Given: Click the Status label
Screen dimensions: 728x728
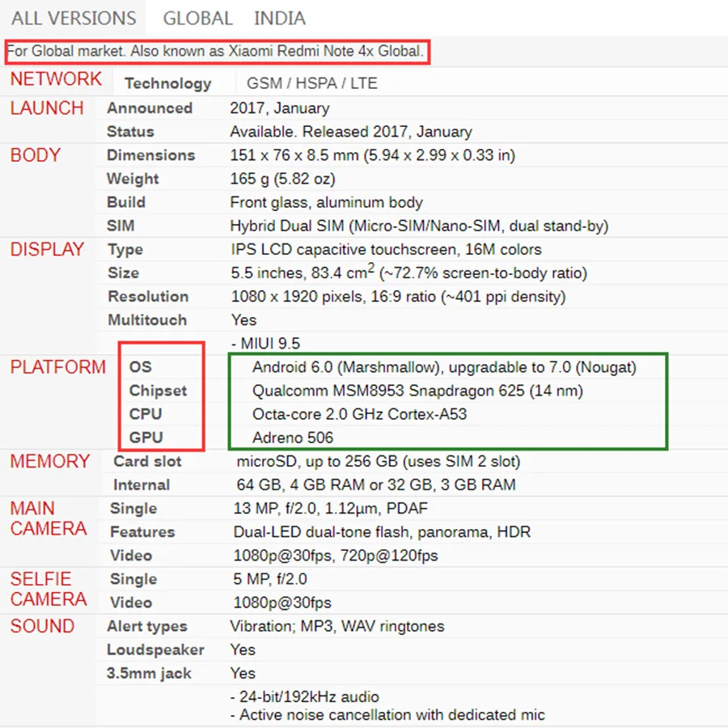Looking at the screenshot, I should tap(130, 132).
